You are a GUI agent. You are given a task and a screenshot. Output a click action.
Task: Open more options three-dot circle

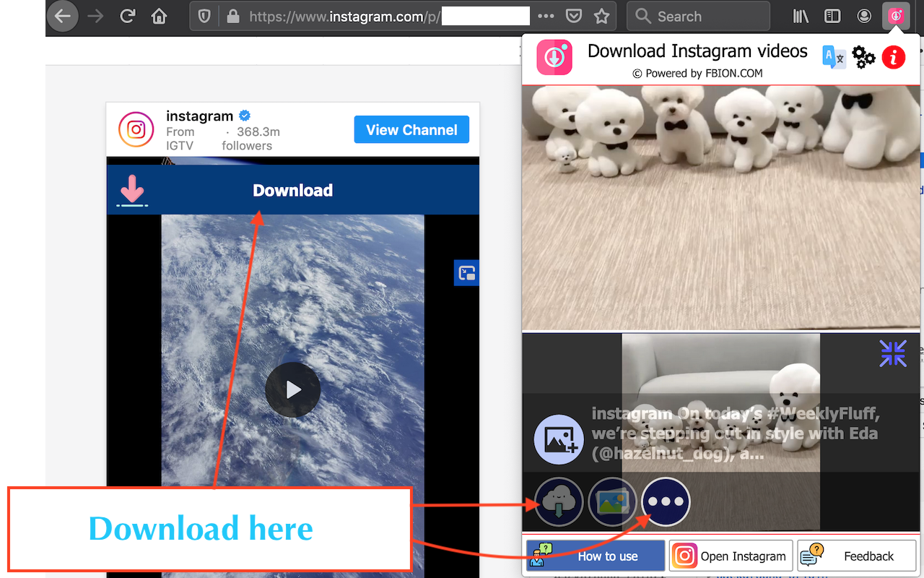[666, 501]
